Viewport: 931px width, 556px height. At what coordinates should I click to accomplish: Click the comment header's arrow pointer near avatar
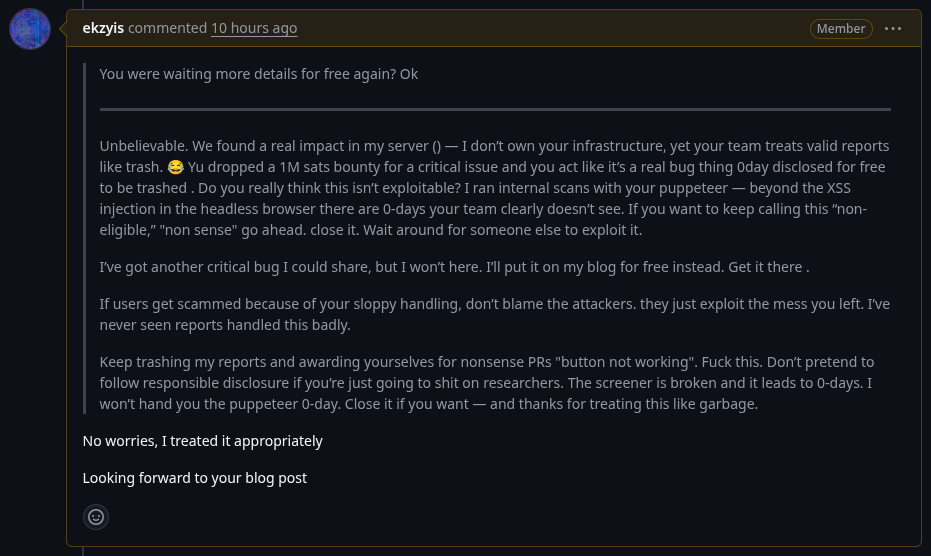63,28
